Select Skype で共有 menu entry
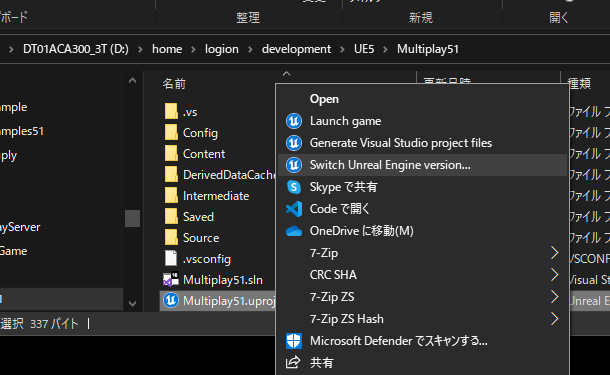Screen dimensions: 610x375 point(422,187)
